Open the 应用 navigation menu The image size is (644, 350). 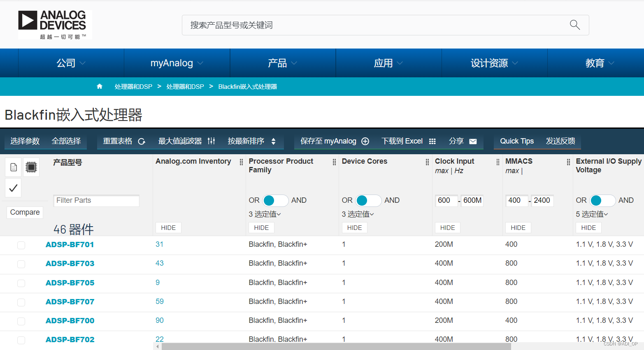point(388,63)
